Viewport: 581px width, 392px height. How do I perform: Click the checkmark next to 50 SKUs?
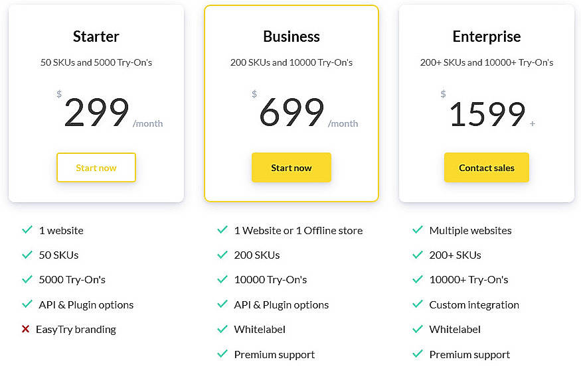tap(27, 255)
